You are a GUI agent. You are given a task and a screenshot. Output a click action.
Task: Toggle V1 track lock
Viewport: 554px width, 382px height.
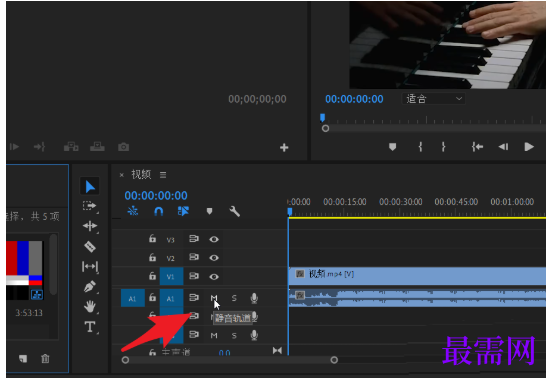152,276
